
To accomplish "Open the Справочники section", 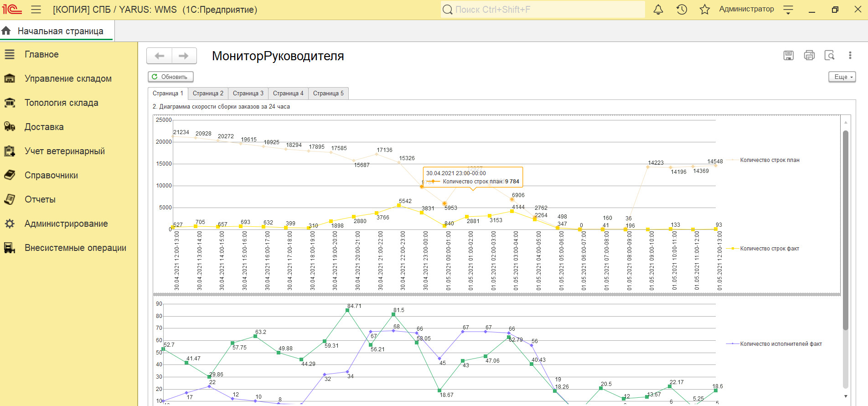I will click(x=51, y=175).
